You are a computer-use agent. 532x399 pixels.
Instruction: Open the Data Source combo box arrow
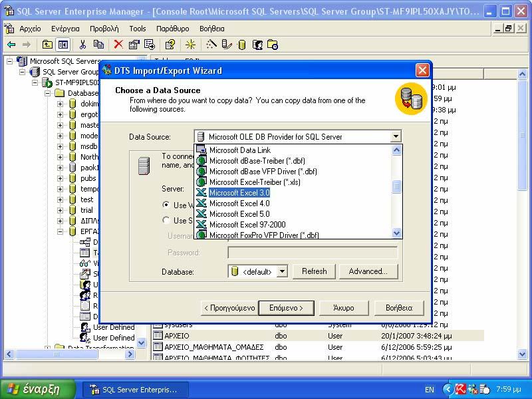click(396, 136)
